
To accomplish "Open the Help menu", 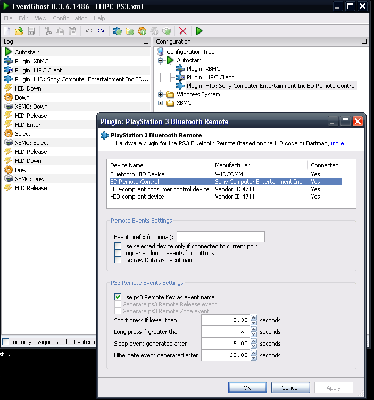I will coord(99,18).
